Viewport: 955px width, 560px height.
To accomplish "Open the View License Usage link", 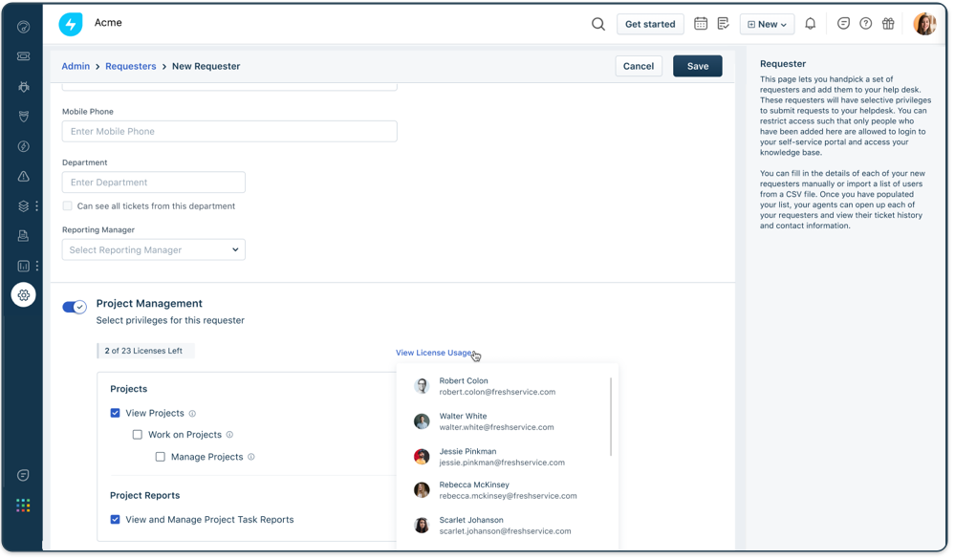I will pos(433,353).
